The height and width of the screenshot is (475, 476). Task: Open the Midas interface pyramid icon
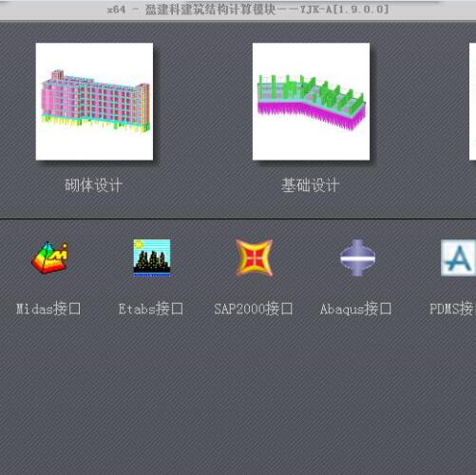pos(49,257)
